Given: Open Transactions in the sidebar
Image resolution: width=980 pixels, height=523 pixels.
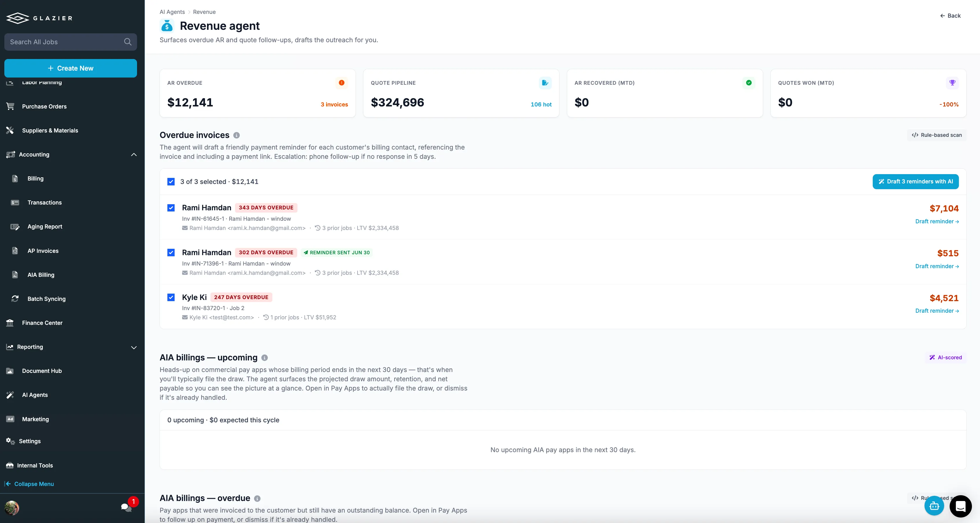Looking at the screenshot, I should click(x=45, y=202).
